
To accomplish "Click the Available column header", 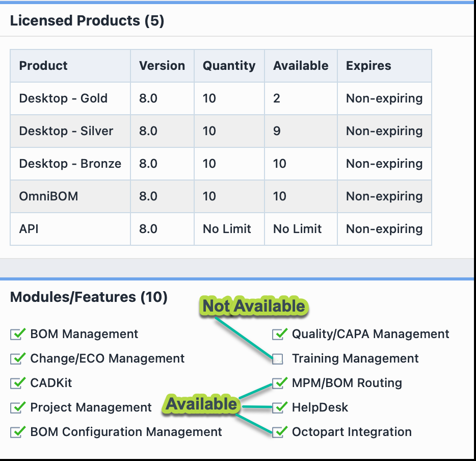I will (x=301, y=66).
